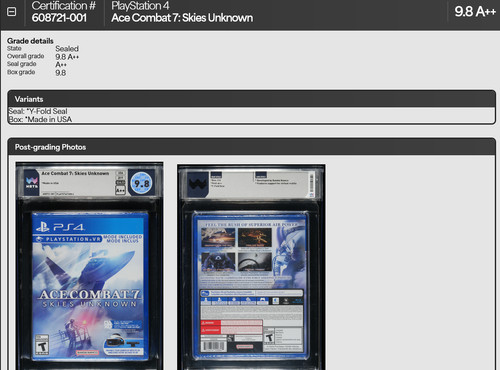This screenshot has width=500, height=370.
Task: Select the Y-Fold Seal variant text
Action: tap(38, 111)
